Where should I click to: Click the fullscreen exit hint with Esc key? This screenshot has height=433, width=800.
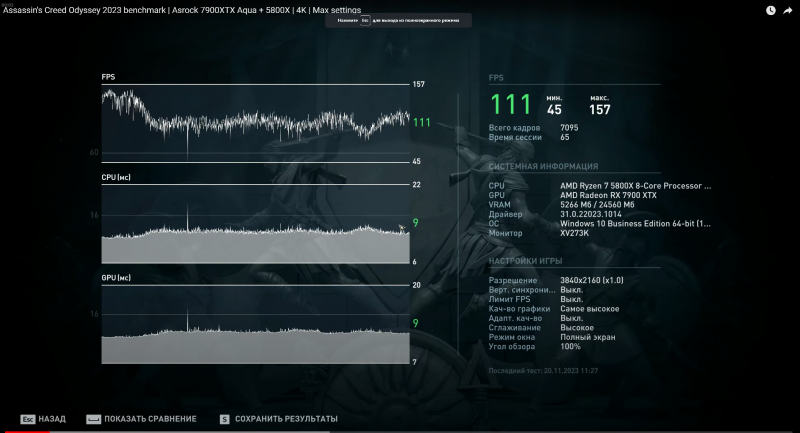tap(398, 20)
